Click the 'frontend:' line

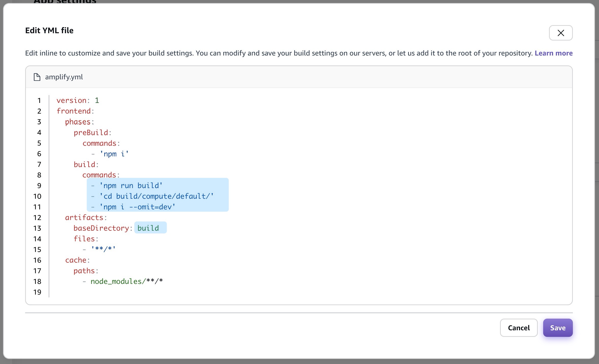coord(75,111)
